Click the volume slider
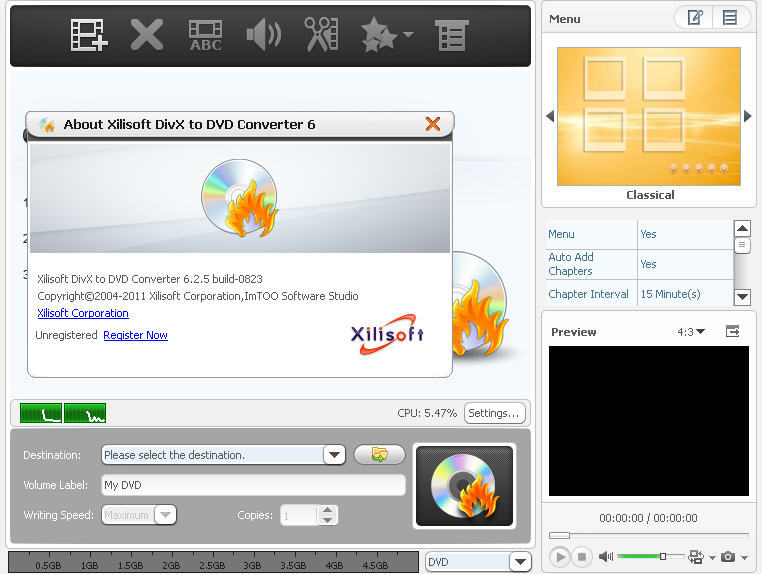 (x=650, y=556)
